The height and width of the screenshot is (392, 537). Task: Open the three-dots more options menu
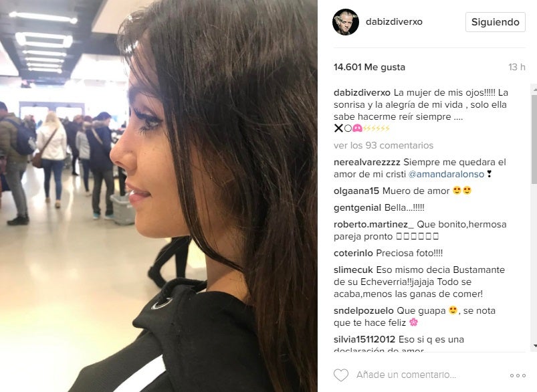(x=518, y=375)
